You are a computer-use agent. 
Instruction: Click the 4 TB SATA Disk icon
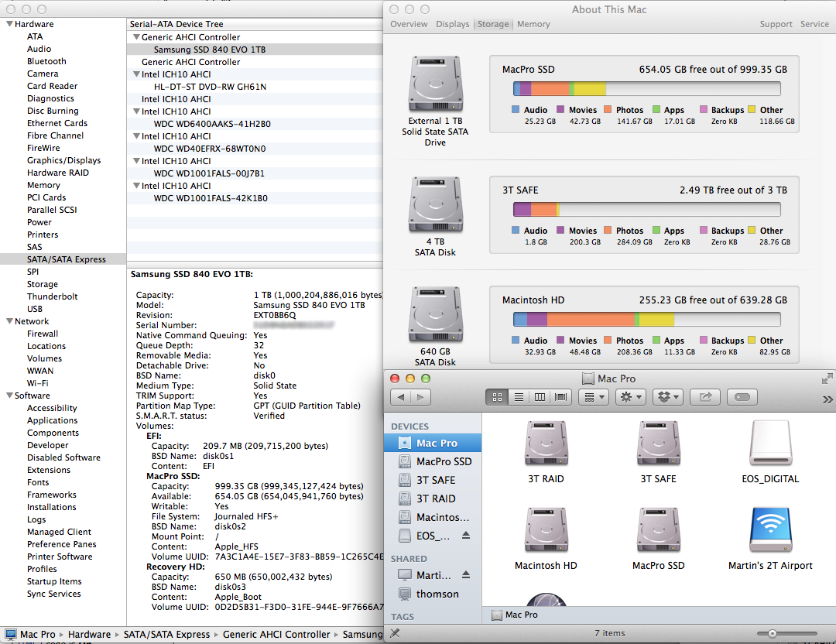click(436, 204)
